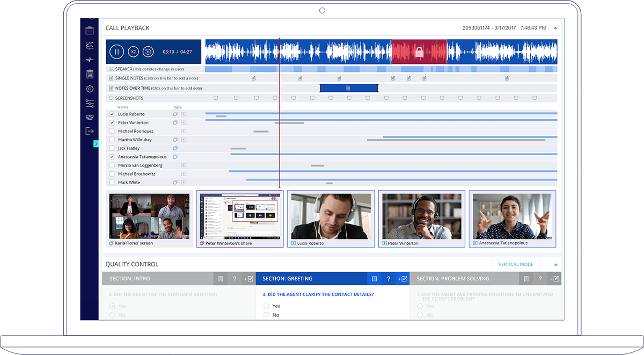Uncheck the Anastassia Tatianopolous checkbox
The image size is (644, 355).
tap(112, 157)
